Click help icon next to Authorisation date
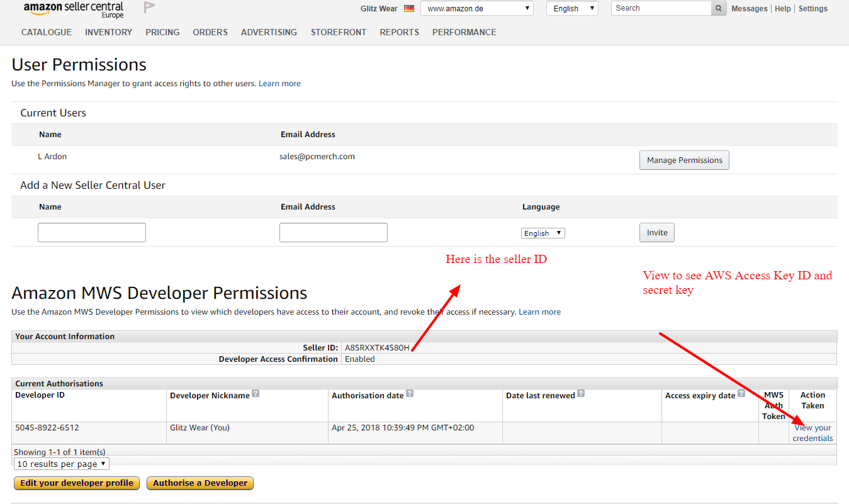The height and width of the screenshot is (504, 849). coord(410,394)
